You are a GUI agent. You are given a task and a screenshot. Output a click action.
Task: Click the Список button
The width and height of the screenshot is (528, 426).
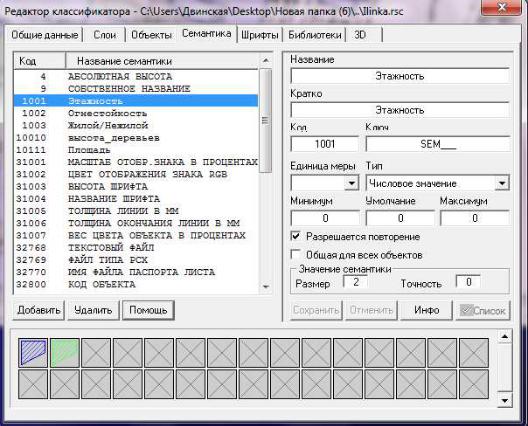(x=483, y=310)
